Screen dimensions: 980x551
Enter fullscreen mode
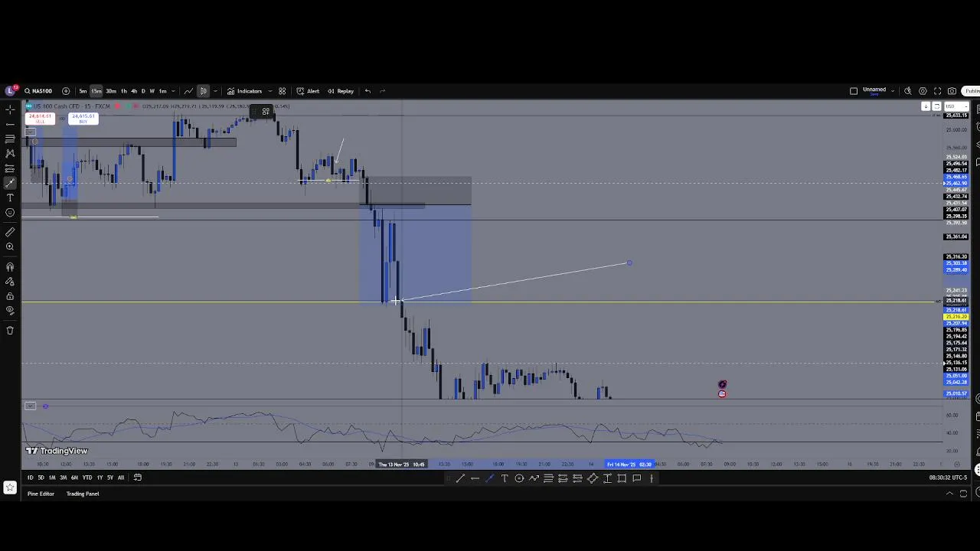pos(937,91)
